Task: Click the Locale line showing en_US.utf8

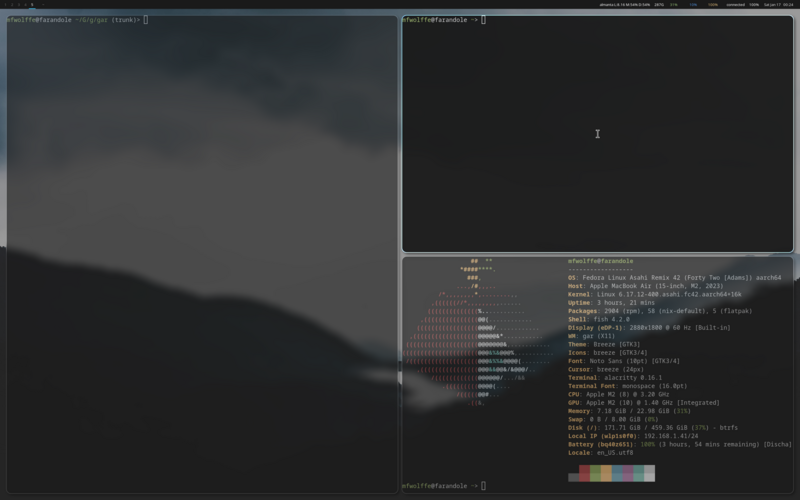Action: click(x=601, y=453)
